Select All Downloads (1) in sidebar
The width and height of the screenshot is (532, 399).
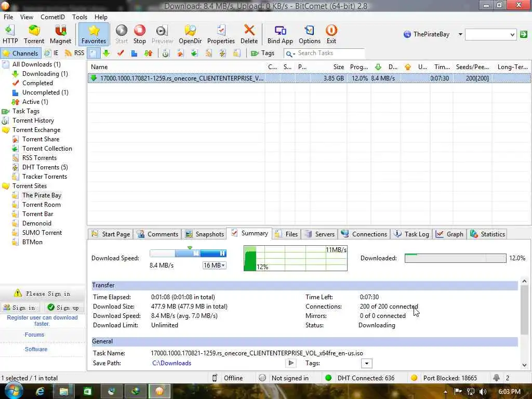(x=36, y=64)
